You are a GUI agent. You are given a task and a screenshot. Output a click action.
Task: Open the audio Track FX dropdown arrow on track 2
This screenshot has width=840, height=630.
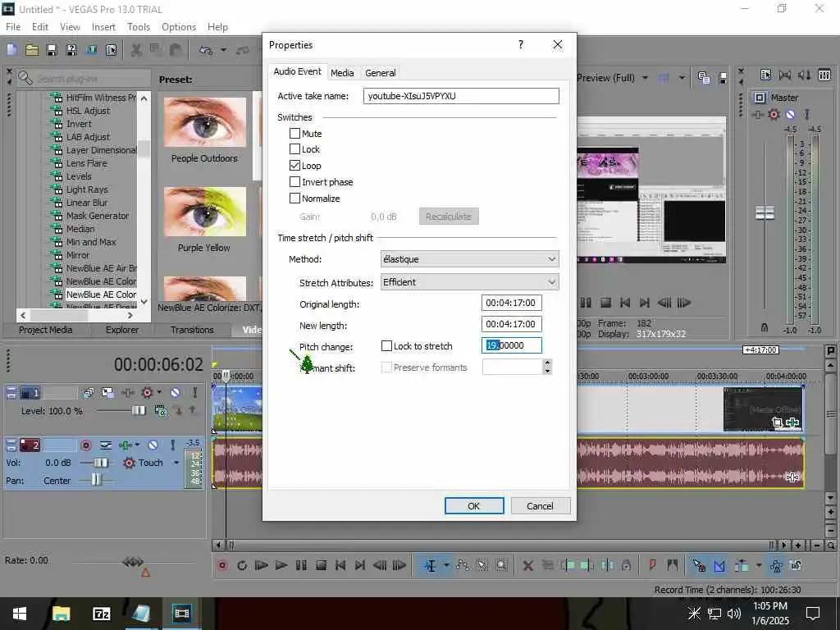tap(138, 445)
